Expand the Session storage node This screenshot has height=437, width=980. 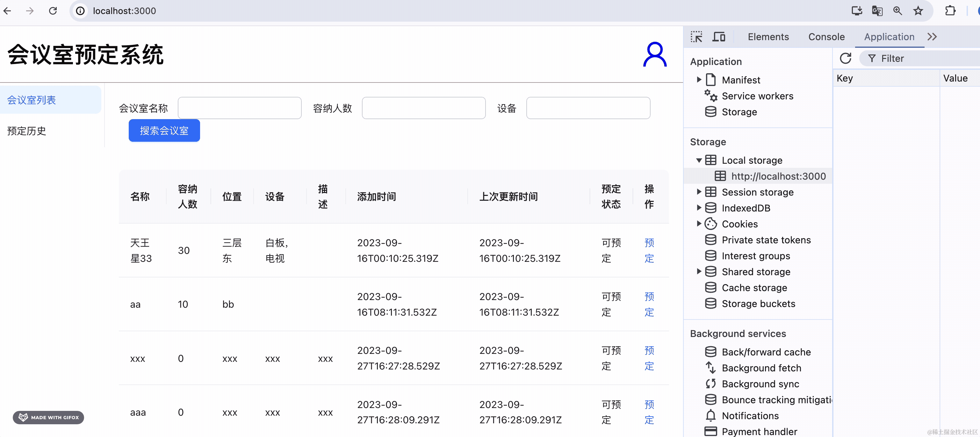(x=699, y=192)
